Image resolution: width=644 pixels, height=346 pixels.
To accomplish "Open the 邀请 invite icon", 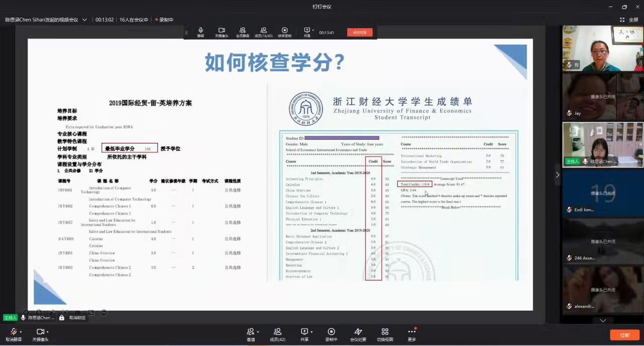I will point(250,332).
